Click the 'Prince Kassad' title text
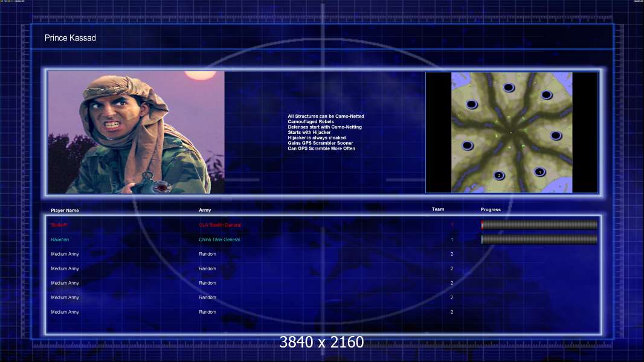 (x=70, y=38)
